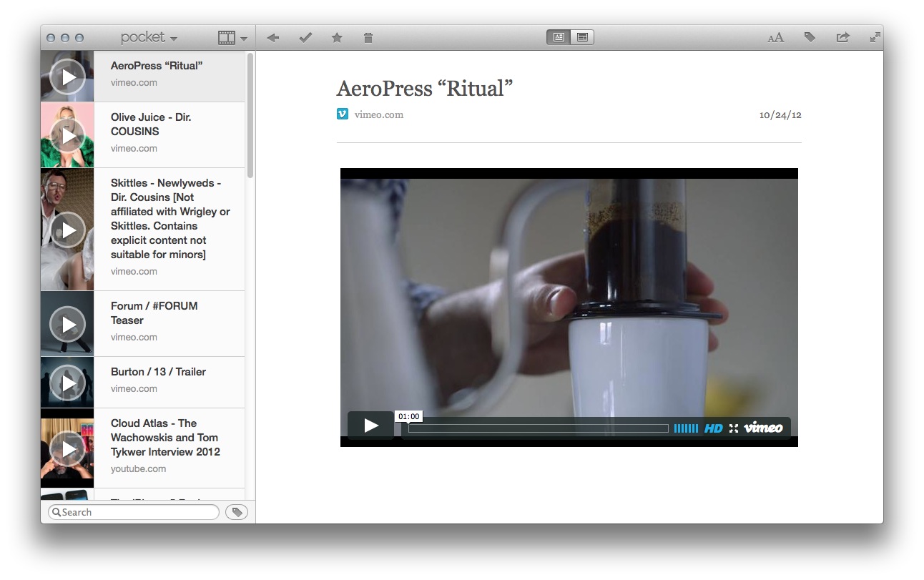
Task: Click the Vimeo logo in the player
Action: pyautogui.click(x=763, y=428)
